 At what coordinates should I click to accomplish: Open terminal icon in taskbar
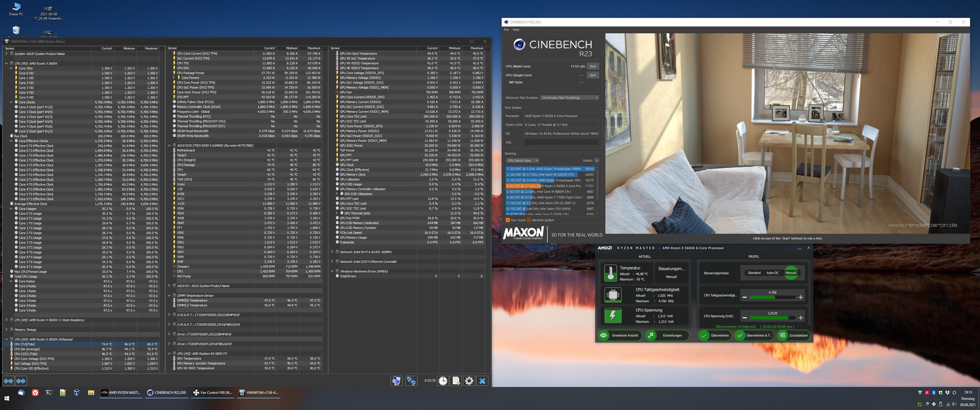click(x=49, y=393)
